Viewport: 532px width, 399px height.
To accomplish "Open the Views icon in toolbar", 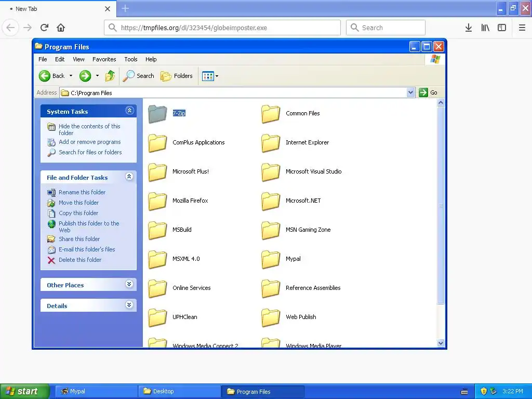I will (x=208, y=76).
